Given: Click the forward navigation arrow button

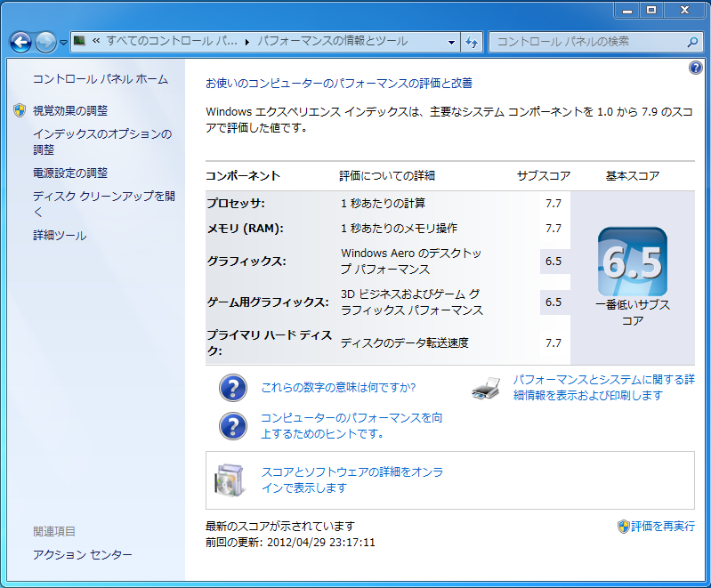Looking at the screenshot, I should tap(45, 42).
